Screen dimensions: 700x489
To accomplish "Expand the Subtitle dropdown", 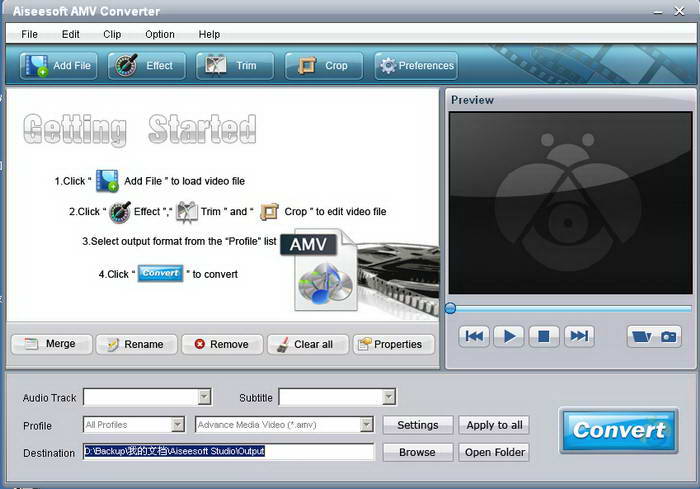I will point(389,397).
